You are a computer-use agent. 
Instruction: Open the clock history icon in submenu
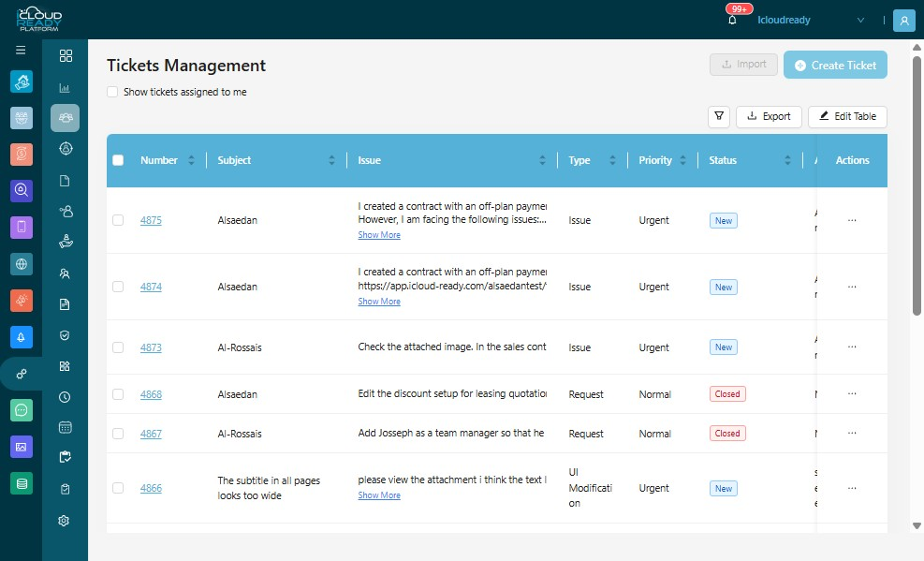pyautogui.click(x=65, y=397)
